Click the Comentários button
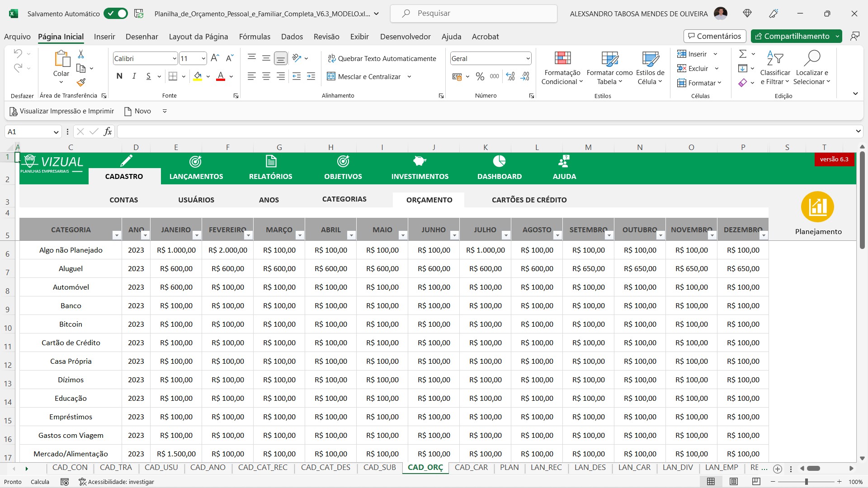 click(714, 36)
